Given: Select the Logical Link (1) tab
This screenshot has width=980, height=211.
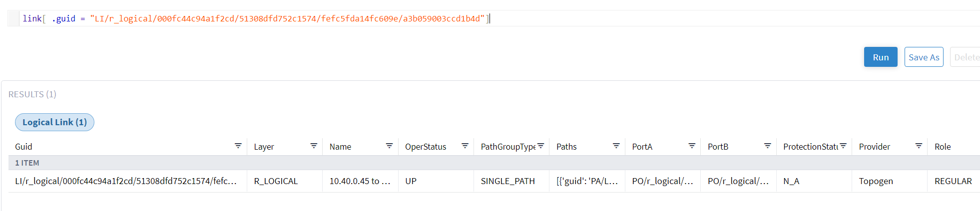Looking at the screenshot, I should pos(54,122).
